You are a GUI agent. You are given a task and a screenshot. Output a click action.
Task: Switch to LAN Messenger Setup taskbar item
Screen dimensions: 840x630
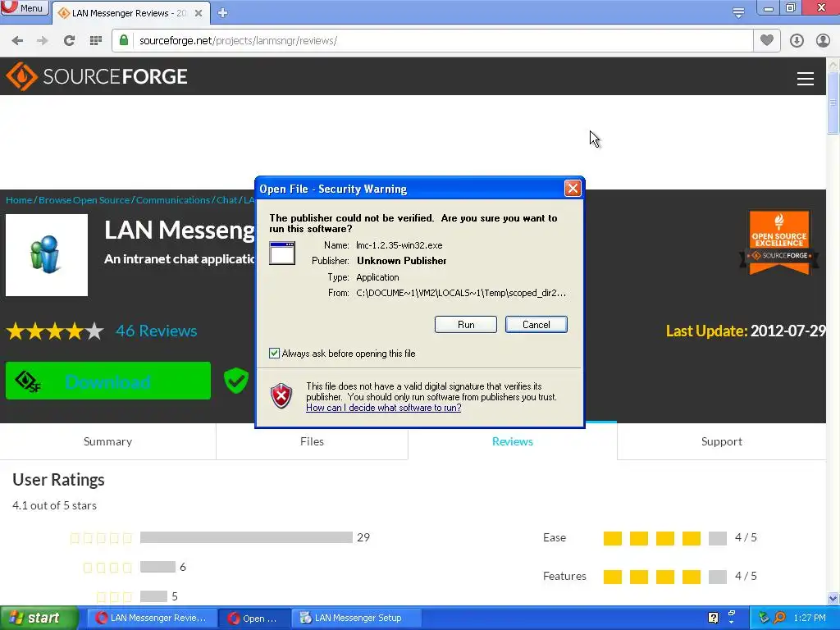point(356,619)
